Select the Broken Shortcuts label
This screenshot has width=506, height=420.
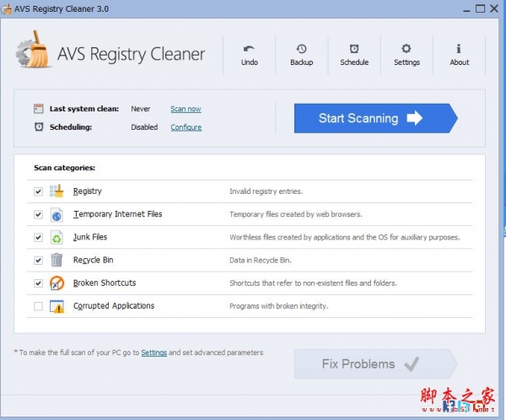[x=105, y=283]
